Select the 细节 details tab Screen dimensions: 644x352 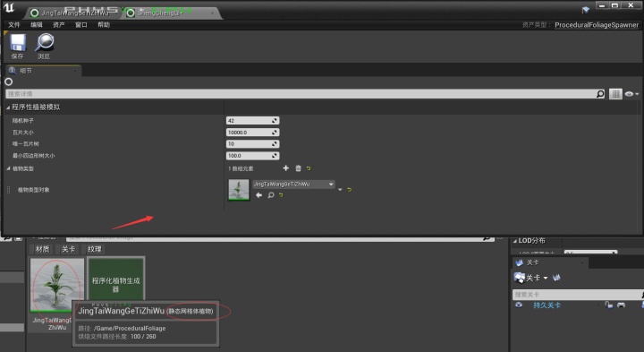pyautogui.click(x=43, y=71)
